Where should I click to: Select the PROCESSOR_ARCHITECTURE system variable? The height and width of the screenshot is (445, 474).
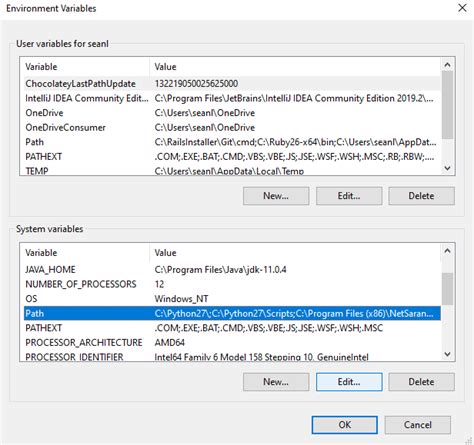pyautogui.click(x=232, y=342)
